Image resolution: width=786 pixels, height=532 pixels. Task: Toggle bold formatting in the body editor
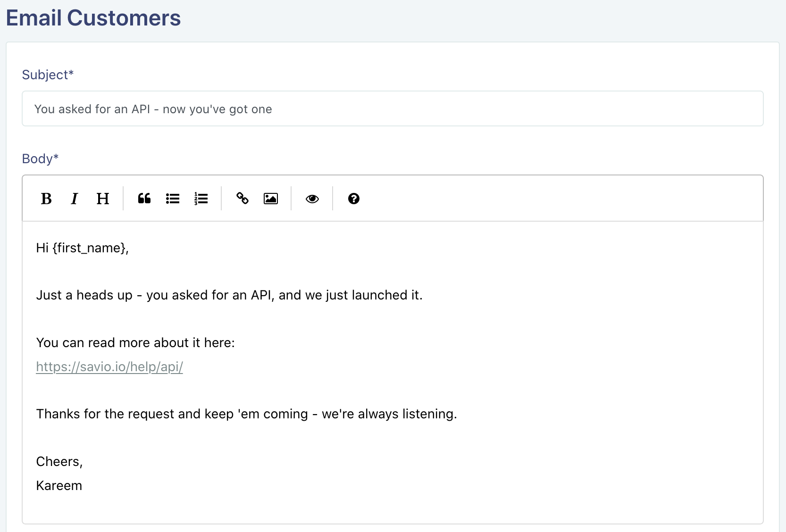pos(46,199)
